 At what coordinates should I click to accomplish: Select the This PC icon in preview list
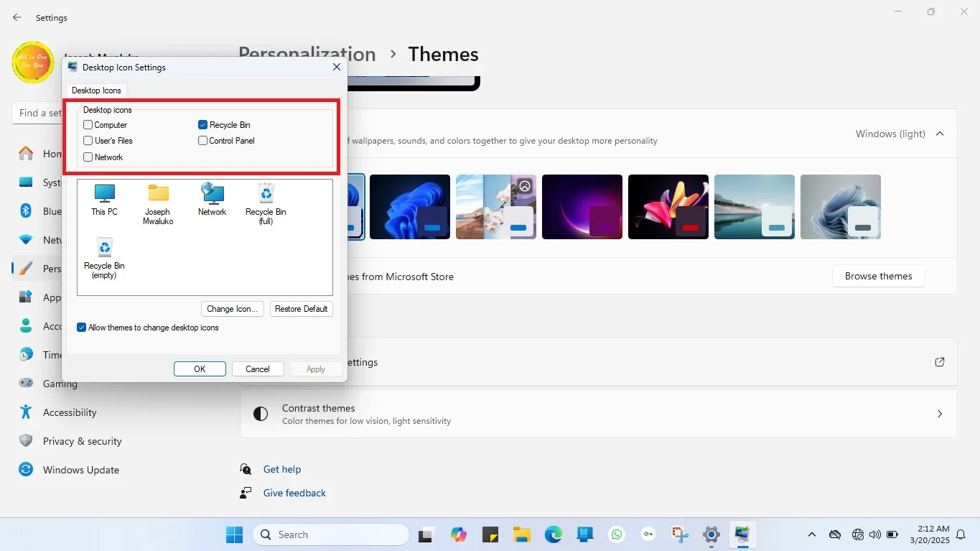point(105,199)
